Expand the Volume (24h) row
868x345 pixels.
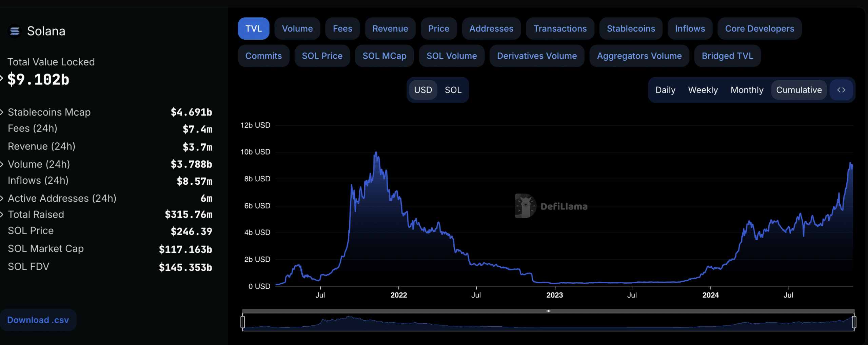(2, 164)
